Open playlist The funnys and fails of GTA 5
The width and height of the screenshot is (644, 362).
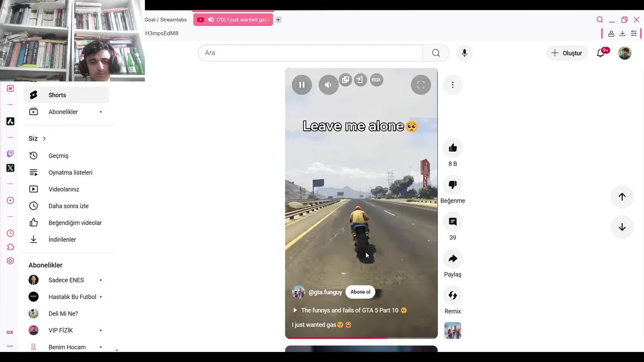(350, 310)
